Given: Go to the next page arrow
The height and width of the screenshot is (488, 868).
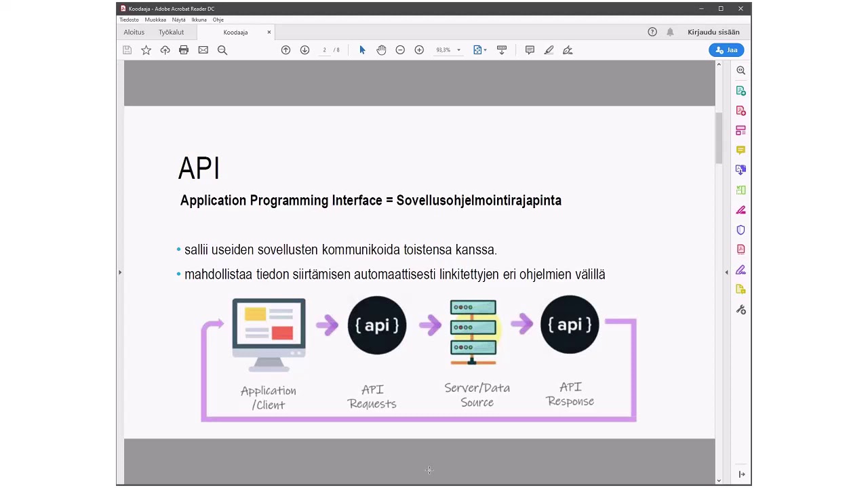Looking at the screenshot, I should [x=304, y=50].
